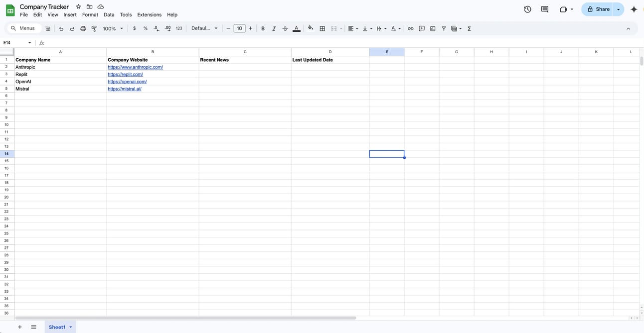Image resolution: width=644 pixels, height=333 pixels.
Task: Click the Redo arrow
Action: tap(72, 28)
